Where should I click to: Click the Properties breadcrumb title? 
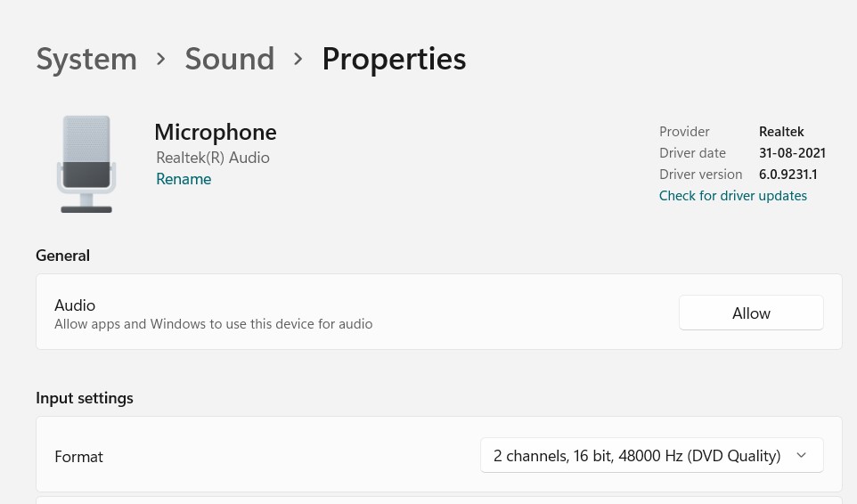(394, 59)
